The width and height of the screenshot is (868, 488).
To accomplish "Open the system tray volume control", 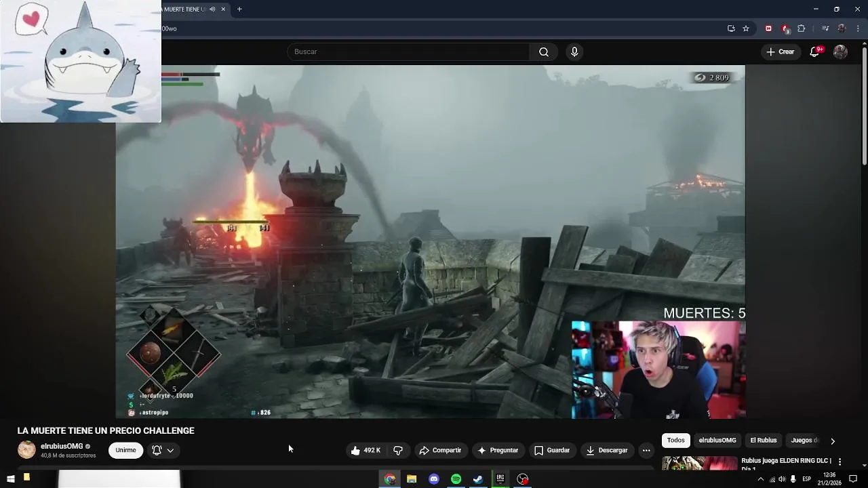I will (782, 479).
